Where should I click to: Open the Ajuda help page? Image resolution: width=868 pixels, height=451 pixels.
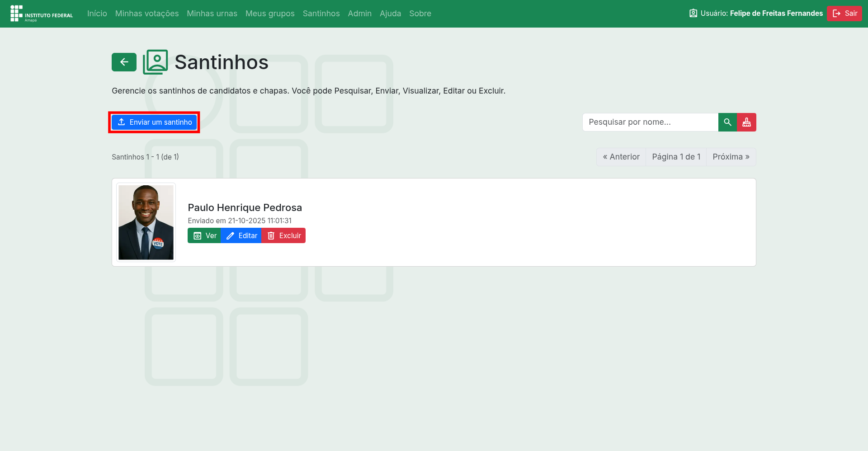tap(390, 14)
